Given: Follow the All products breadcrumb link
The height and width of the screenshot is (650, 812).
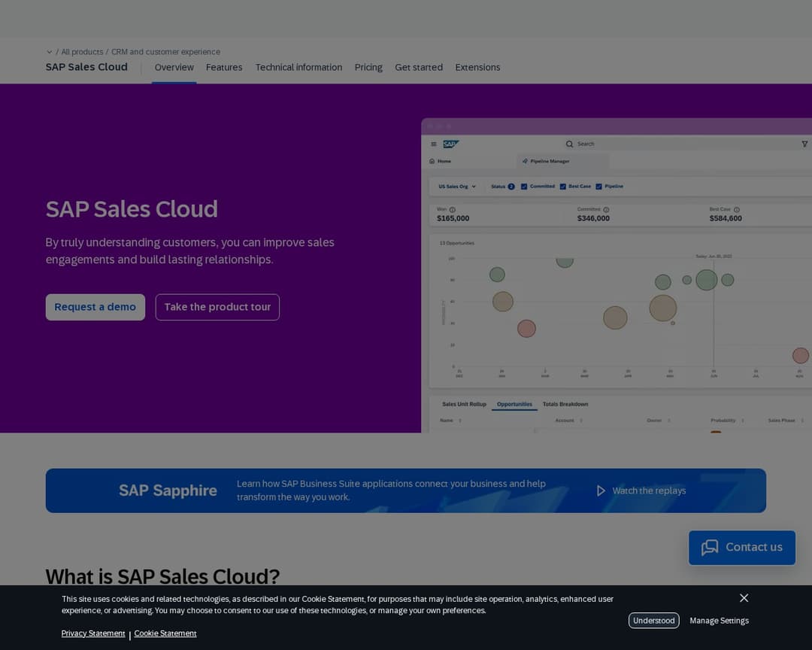Looking at the screenshot, I should 82,52.
